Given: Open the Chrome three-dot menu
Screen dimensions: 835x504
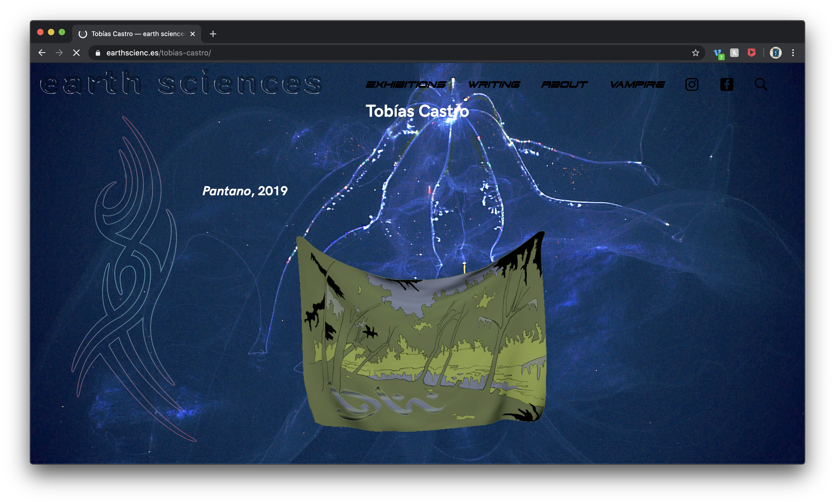Looking at the screenshot, I should (793, 53).
